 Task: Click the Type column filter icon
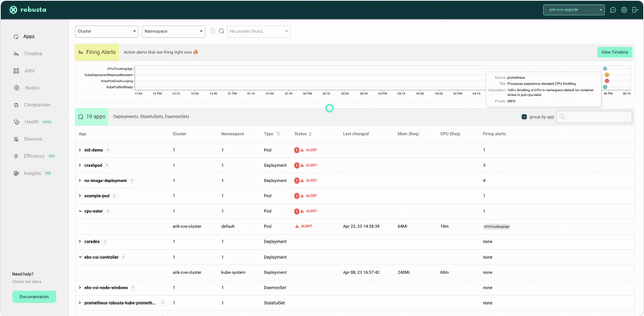(279, 134)
